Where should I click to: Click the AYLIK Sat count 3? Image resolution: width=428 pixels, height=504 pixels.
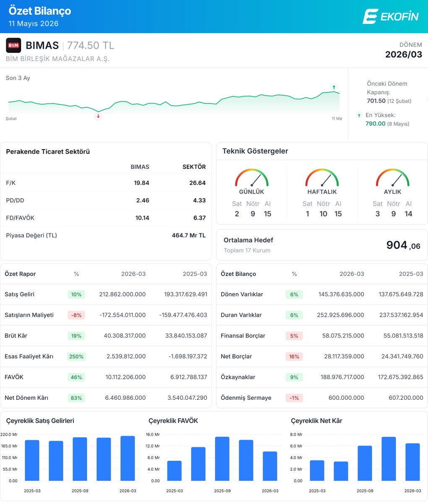[378, 214]
